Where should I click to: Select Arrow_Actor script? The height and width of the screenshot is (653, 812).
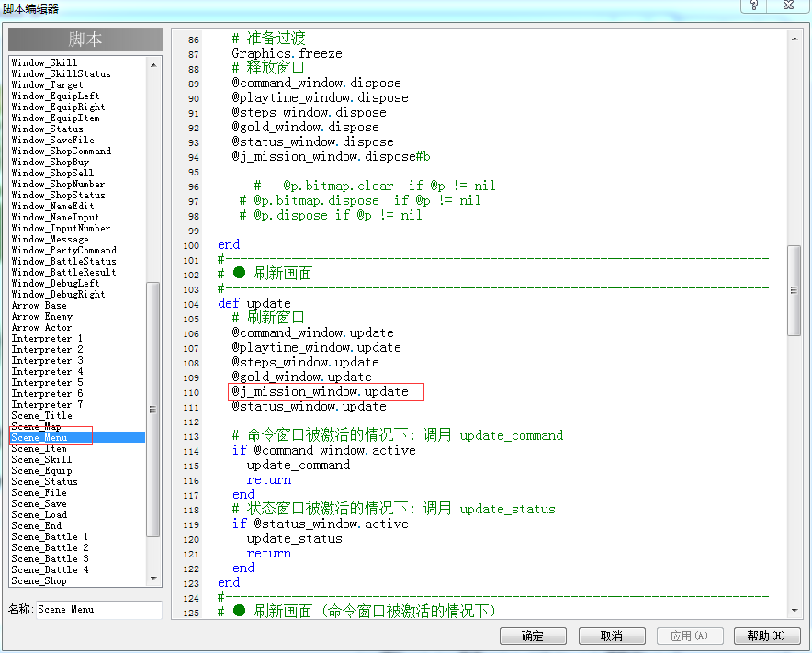pyautogui.click(x=42, y=327)
